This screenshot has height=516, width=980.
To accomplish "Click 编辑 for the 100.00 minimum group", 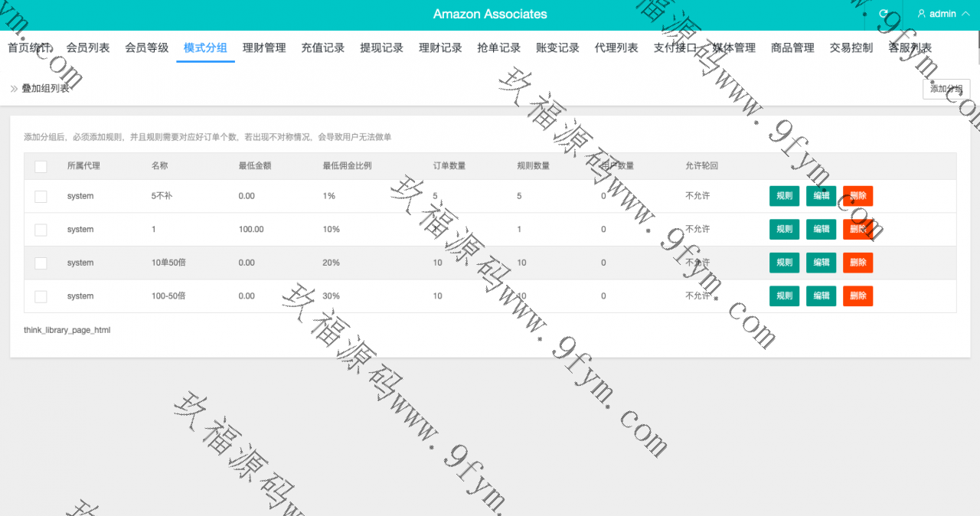I will tap(821, 230).
